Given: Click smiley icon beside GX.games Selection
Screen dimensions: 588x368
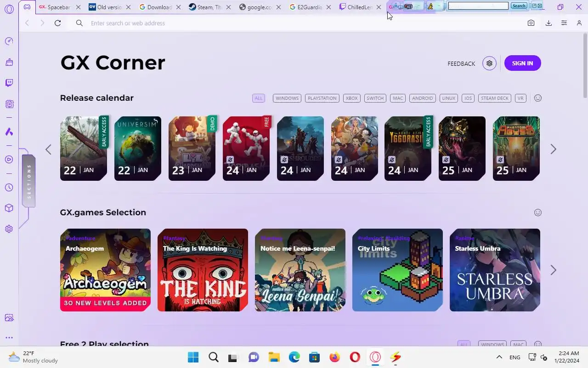Looking at the screenshot, I should click(538, 213).
